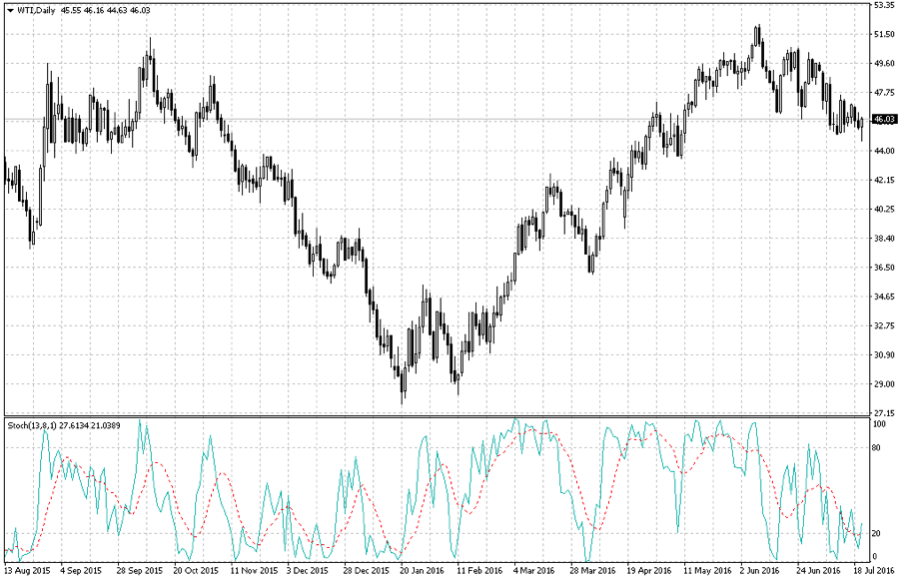Click the stochastic scale value 80

[877, 448]
